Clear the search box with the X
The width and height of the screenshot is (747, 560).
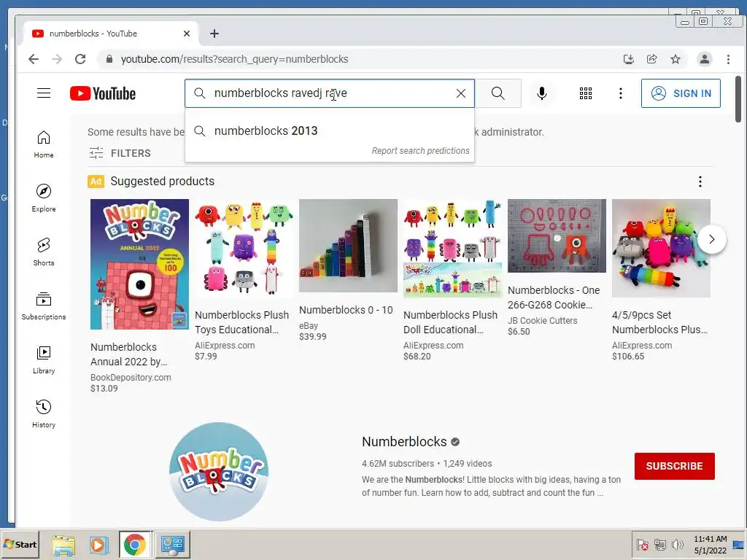[461, 93]
